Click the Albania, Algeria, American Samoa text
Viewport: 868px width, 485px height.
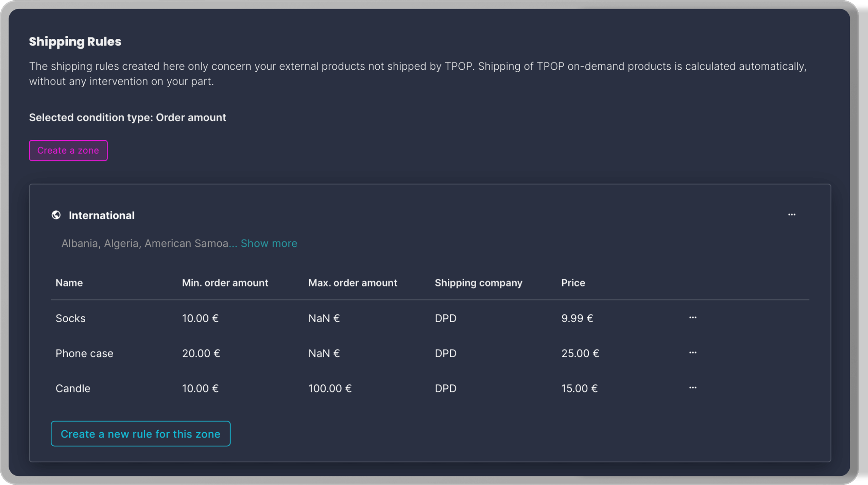point(145,243)
